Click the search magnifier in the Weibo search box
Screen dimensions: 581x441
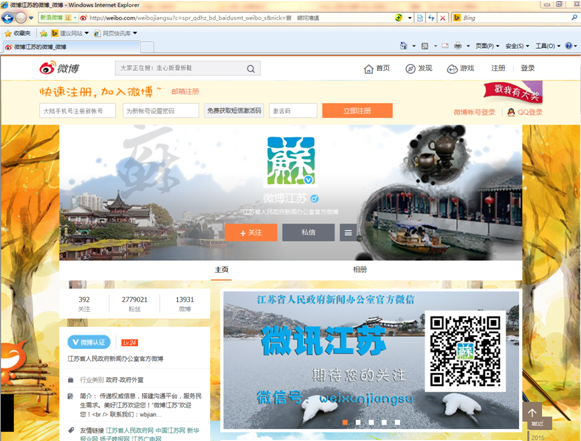[251, 69]
